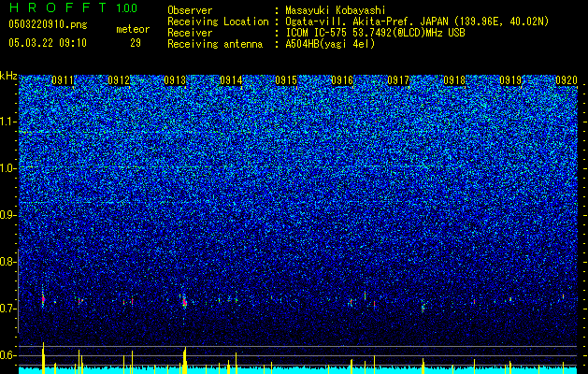Click the Receiving antenna field label
588x374 pixels.
click(x=215, y=44)
